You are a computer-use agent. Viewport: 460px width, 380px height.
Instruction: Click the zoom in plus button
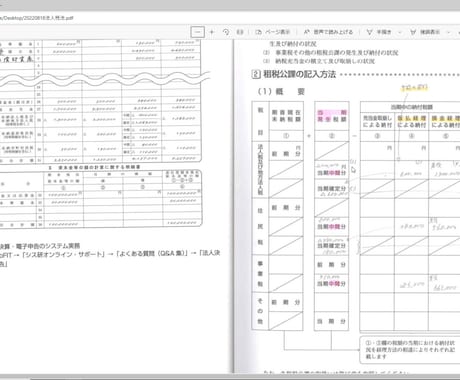pos(211,32)
